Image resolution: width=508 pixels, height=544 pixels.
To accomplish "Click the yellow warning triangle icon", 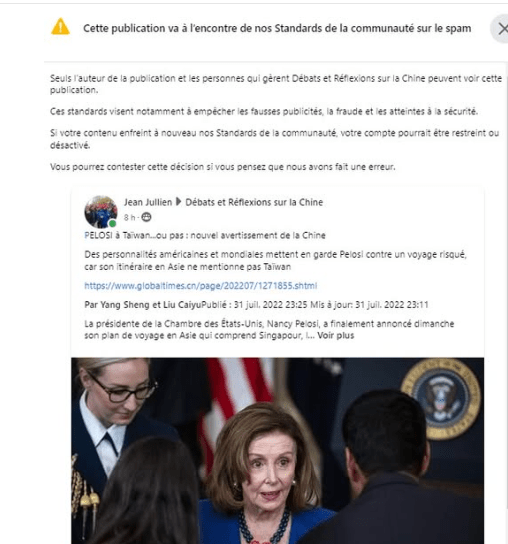I will point(60,27).
